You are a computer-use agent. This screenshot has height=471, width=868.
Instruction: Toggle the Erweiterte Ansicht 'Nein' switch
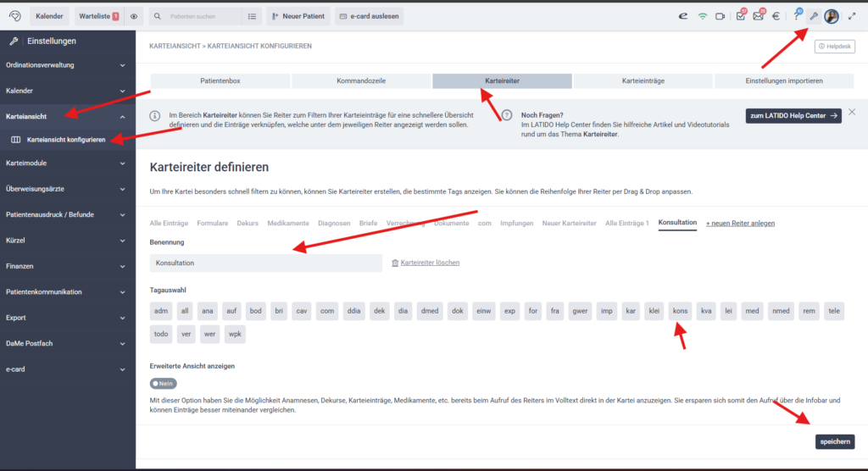[164, 383]
